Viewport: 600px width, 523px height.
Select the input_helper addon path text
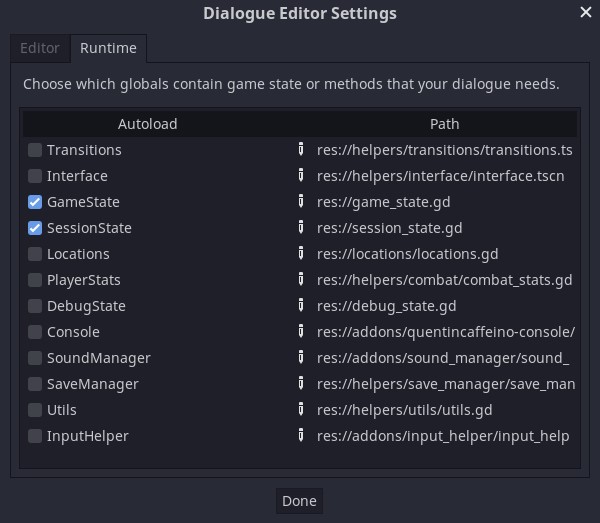(443, 436)
